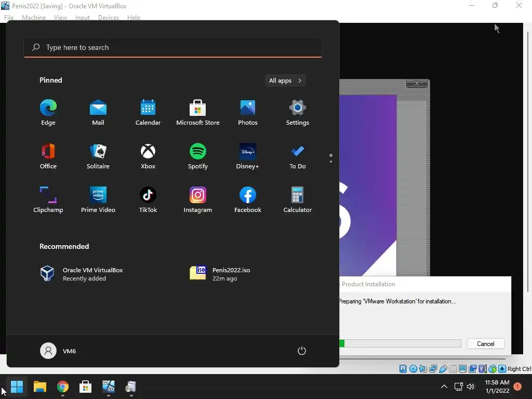
Task: Open the Disney+ app
Action: point(248,156)
